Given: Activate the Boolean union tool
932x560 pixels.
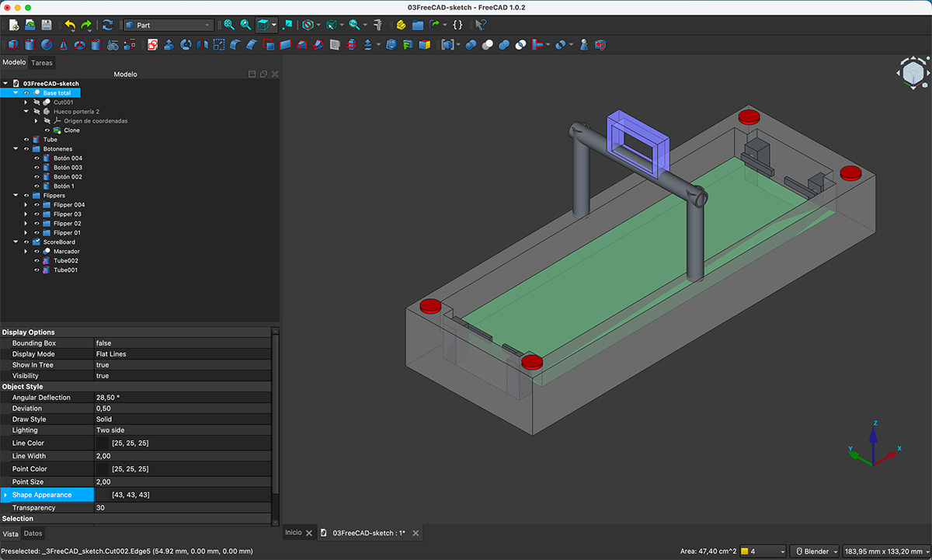Looking at the screenshot, I should tap(503, 44).
